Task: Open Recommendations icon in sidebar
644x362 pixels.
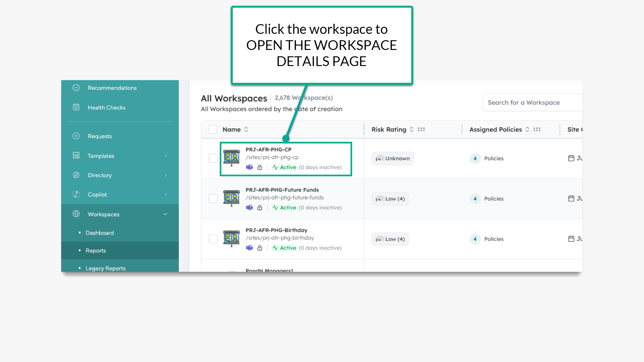Action: point(76,87)
